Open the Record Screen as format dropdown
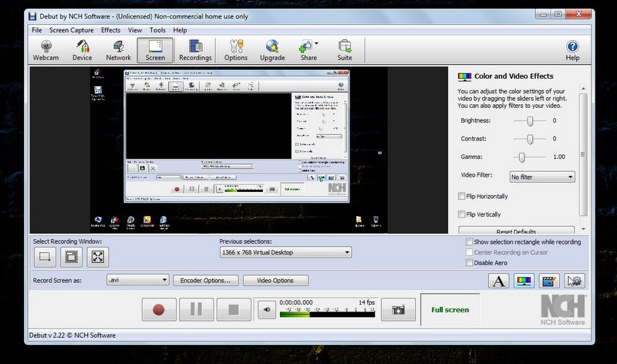Viewport: 617px width, 364px height. point(138,280)
